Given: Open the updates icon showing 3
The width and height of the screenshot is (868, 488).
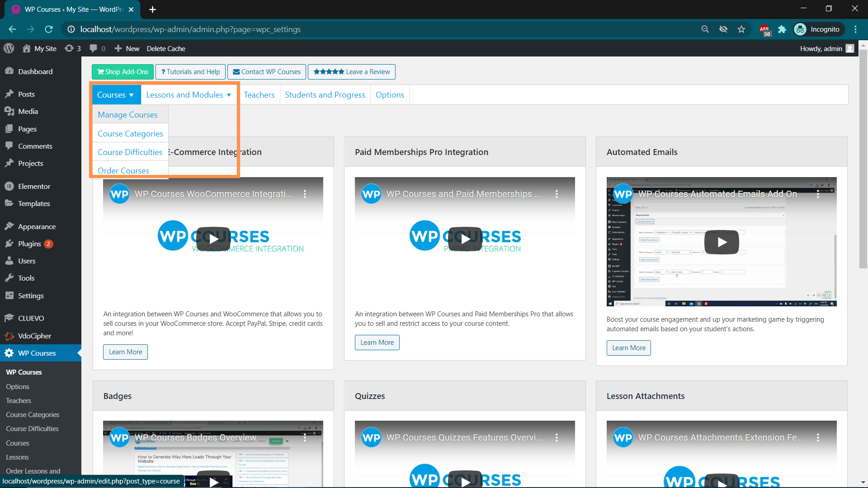Looking at the screenshot, I should pos(73,48).
